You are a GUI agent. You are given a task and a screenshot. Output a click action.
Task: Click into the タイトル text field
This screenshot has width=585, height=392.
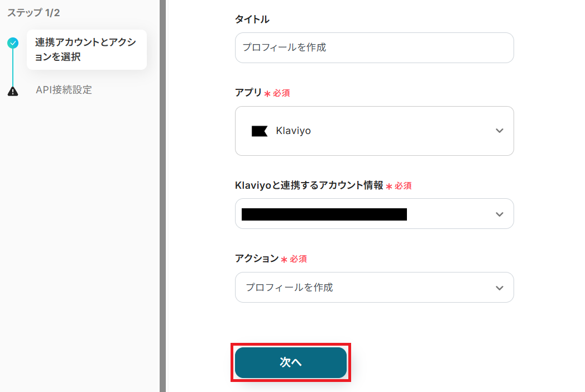tap(374, 47)
